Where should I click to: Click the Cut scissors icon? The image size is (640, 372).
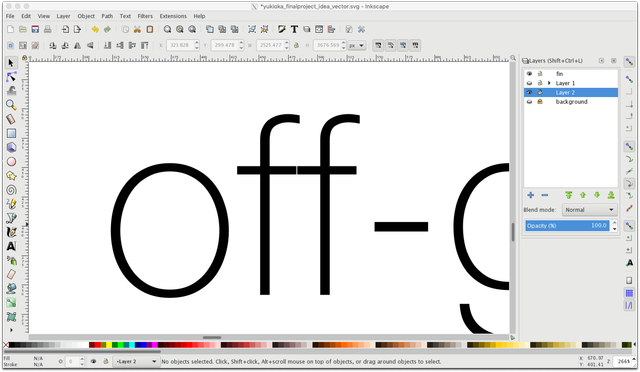(x=138, y=29)
